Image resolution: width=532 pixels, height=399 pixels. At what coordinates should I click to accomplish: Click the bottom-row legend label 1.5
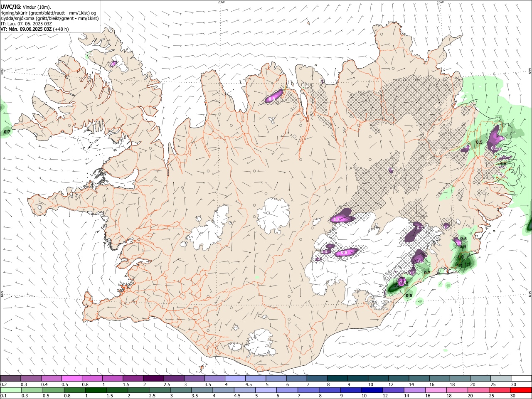(110, 396)
